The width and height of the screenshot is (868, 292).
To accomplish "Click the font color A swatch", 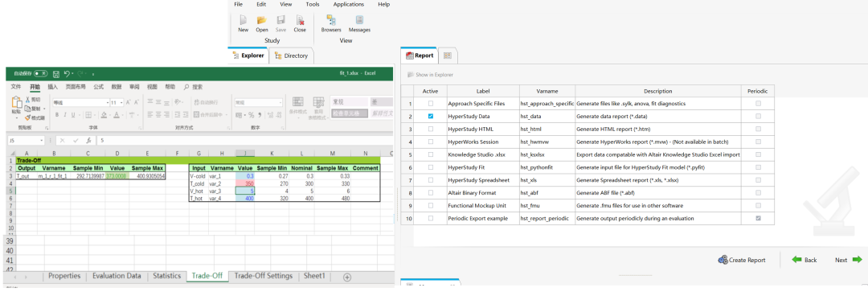I will [x=116, y=115].
